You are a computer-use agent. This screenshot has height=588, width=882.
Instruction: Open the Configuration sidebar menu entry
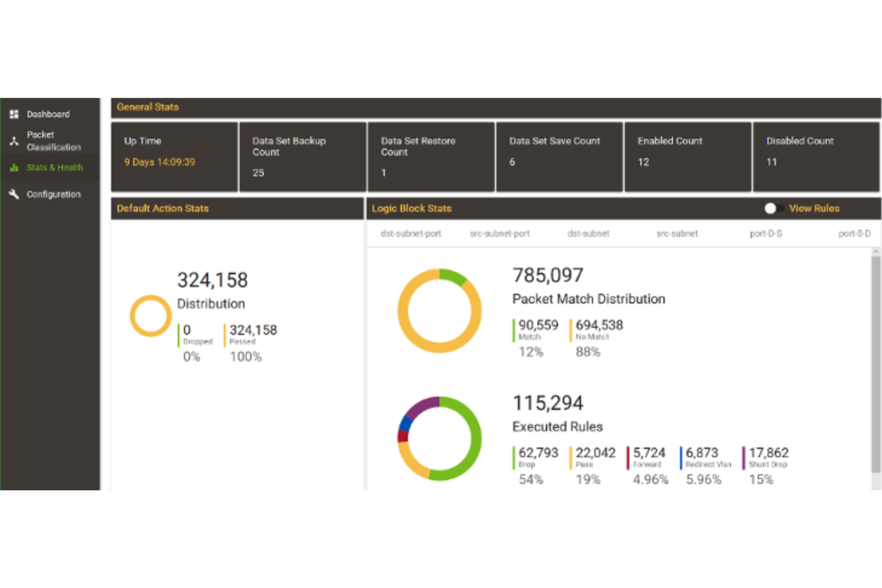tap(53, 194)
